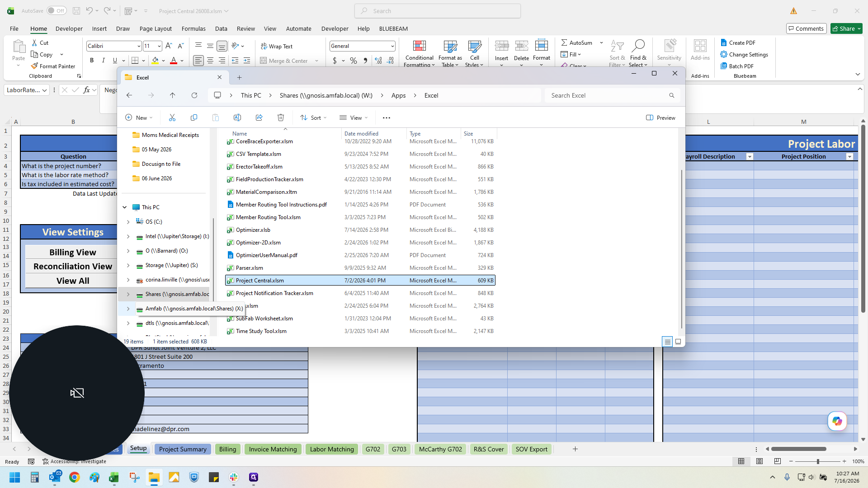Open the font size dropdown
868x488 pixels.
coord(159,46)
